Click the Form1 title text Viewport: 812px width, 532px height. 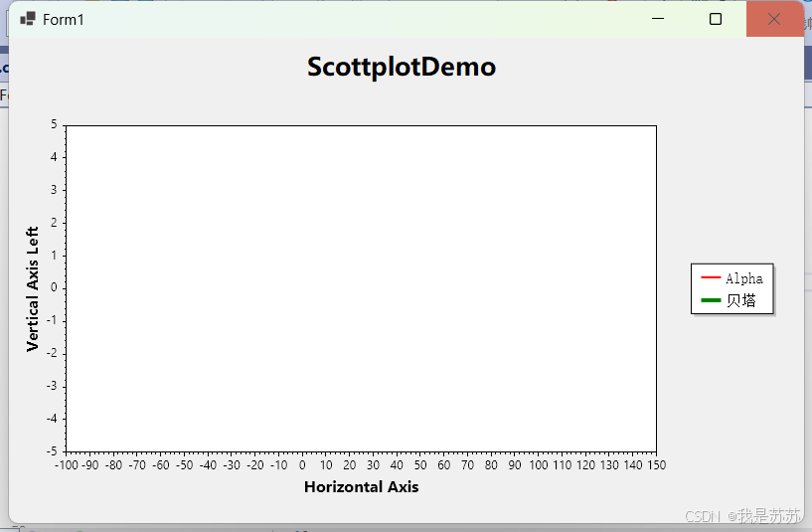[64, 20]
